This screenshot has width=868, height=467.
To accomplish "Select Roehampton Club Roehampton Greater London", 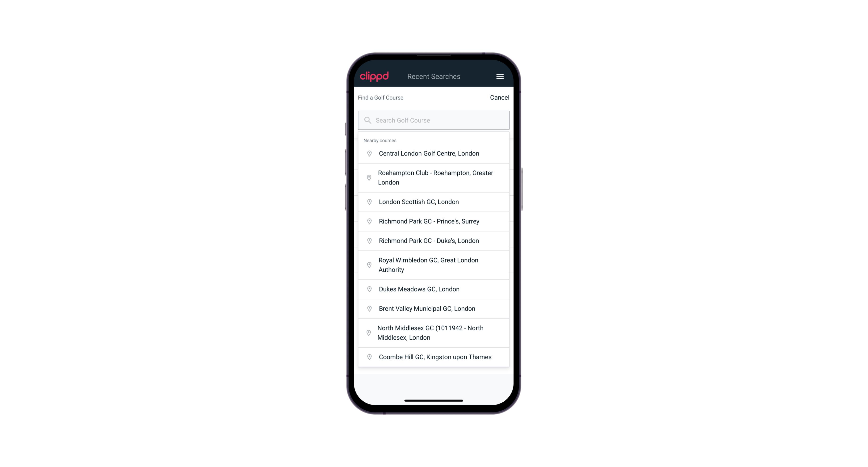I will tap(434, 177).
